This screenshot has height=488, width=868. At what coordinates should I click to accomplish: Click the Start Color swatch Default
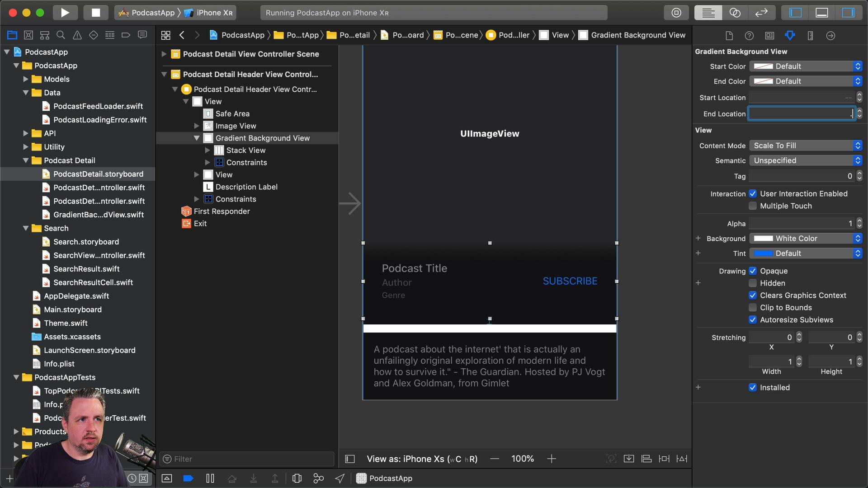pos(763,66)
